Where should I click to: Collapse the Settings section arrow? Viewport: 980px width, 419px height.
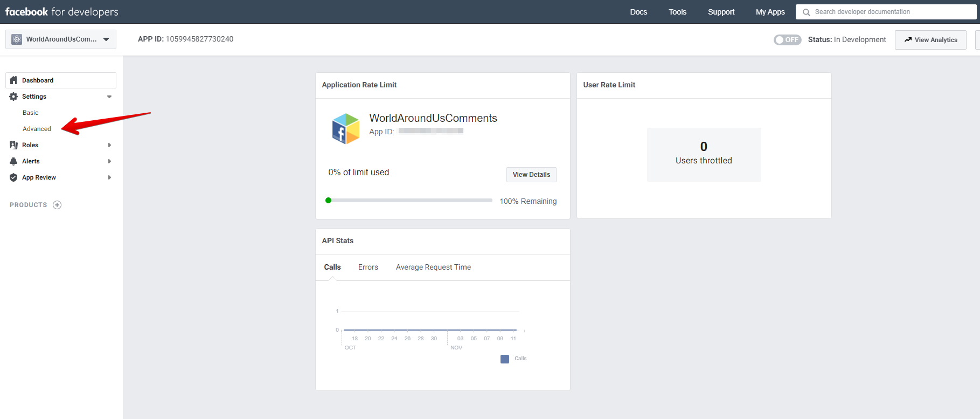pos(109,97)
